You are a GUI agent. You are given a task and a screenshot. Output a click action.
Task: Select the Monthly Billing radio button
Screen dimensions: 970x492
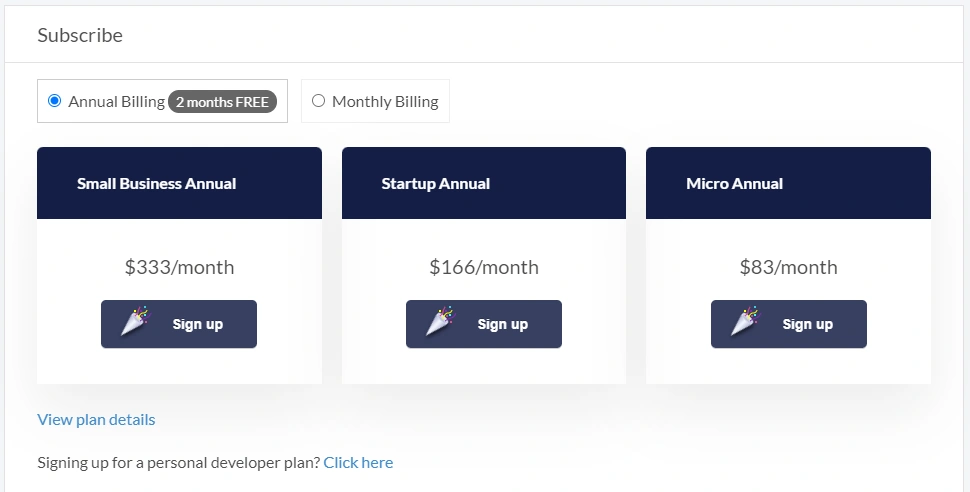(318, 100)
